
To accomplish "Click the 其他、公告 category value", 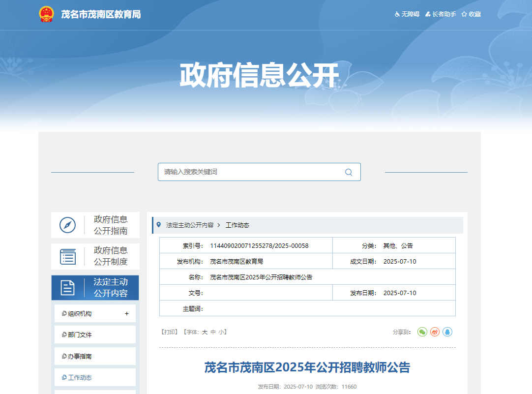I will (398, 246).
